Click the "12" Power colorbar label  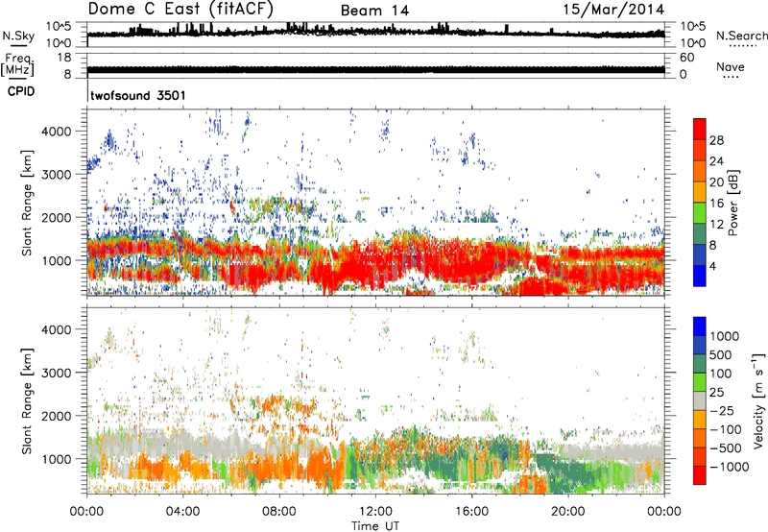point(716,225)
